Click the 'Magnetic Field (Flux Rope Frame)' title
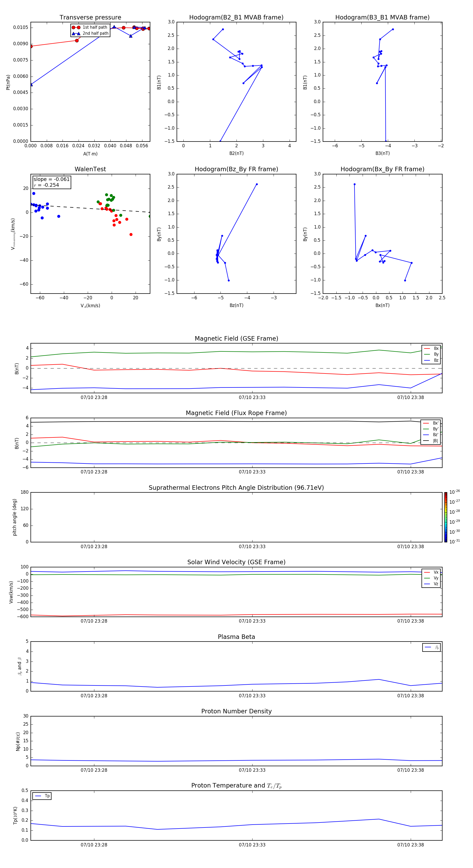473x868 pixels. coord(236,413)
